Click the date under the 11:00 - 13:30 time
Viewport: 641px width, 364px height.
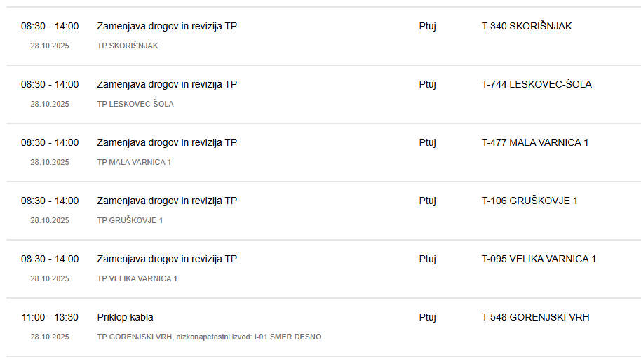(50, 337)
